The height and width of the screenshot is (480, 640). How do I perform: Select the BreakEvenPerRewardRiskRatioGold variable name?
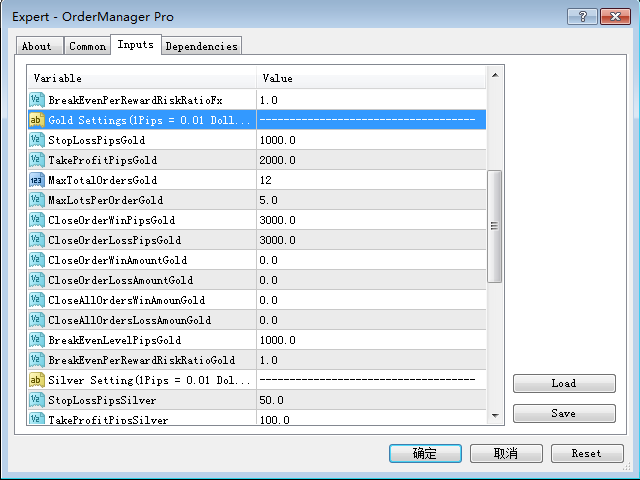tap(142, 360)
